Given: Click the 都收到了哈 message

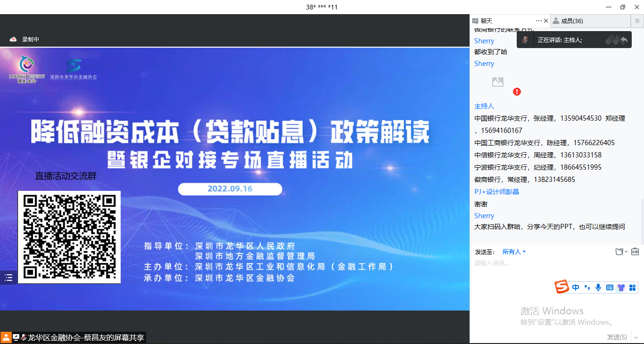Looking at the screenshot, I should point(491,52).
